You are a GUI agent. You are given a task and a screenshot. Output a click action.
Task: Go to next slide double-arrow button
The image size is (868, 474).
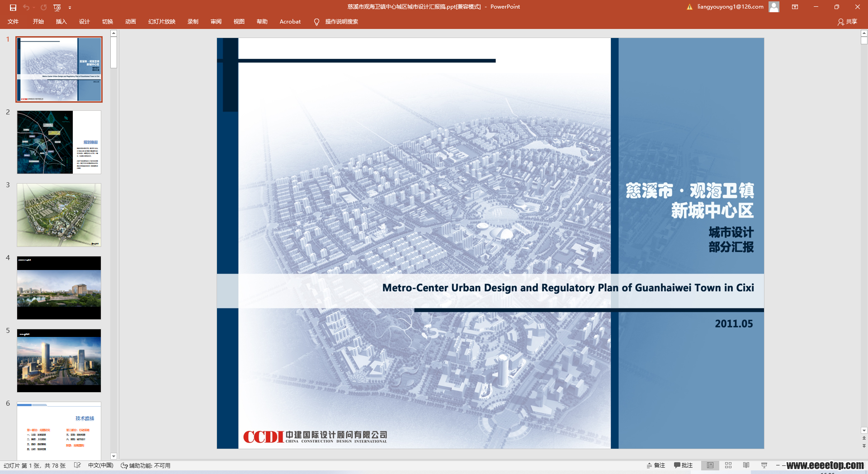(864, 446)
